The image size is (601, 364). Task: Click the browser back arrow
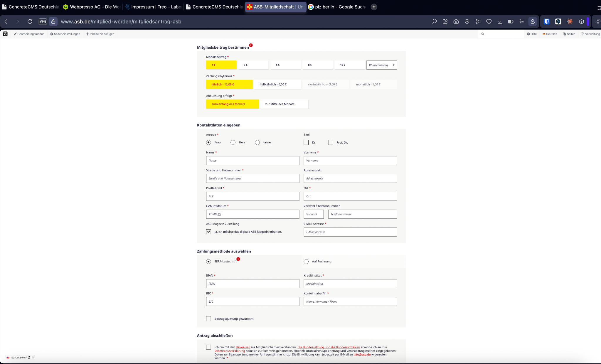coord(6,21)
